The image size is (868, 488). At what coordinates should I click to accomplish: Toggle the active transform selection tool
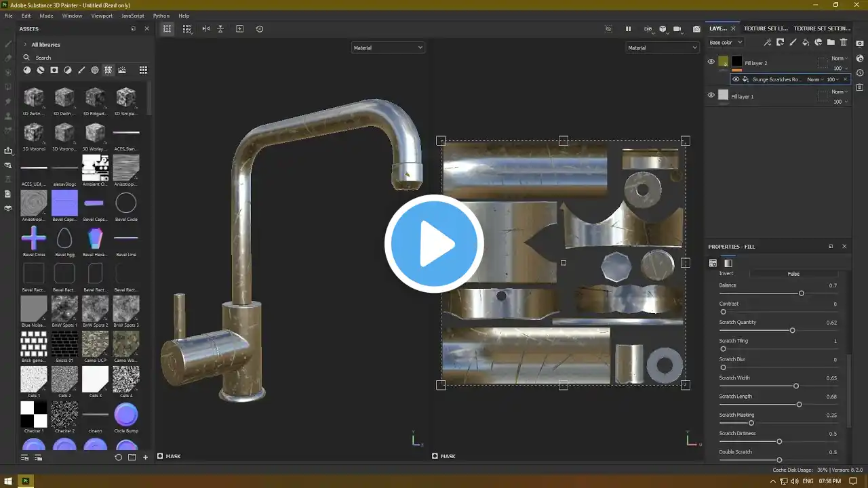[x=167, y=28]
